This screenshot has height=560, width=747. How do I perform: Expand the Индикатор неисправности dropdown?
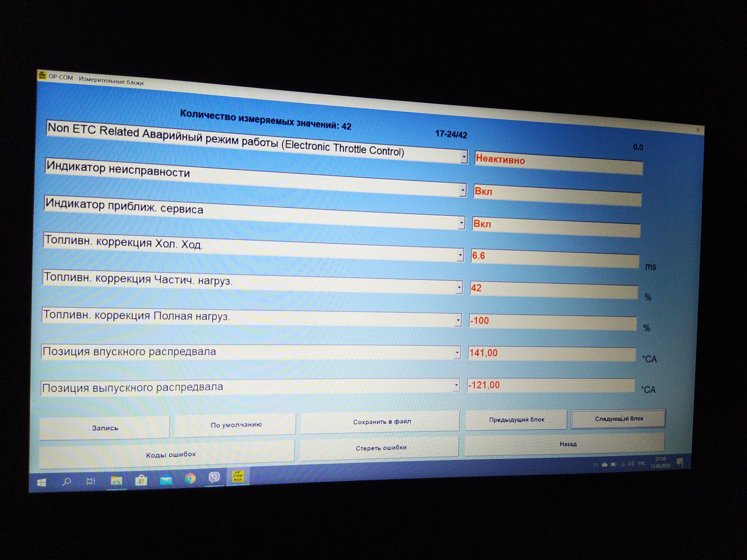coord(463,190)
